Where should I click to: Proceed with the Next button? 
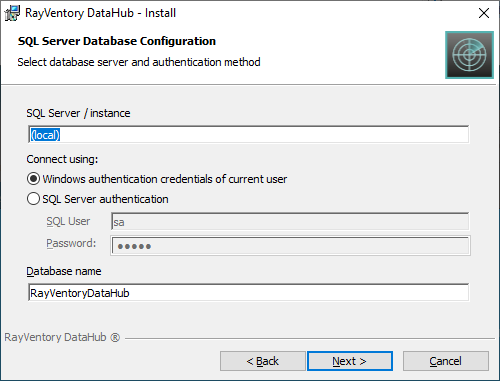[x=350, y=361]
